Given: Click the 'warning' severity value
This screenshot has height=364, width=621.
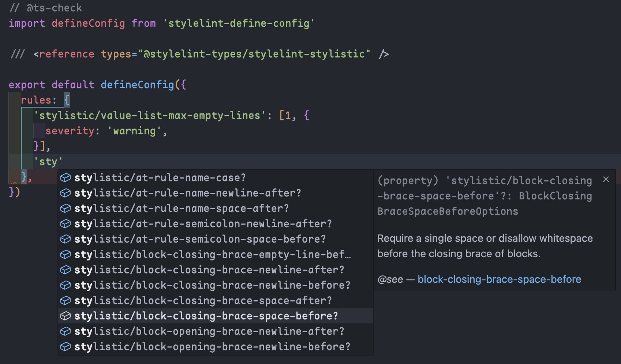Looking at the screenshot, I should pos(134,131).
